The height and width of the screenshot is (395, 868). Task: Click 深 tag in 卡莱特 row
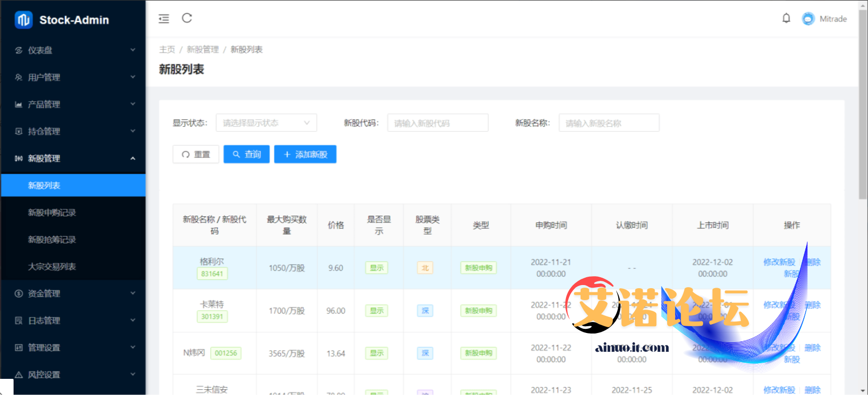pyautogui.click(x=425, y=311)
